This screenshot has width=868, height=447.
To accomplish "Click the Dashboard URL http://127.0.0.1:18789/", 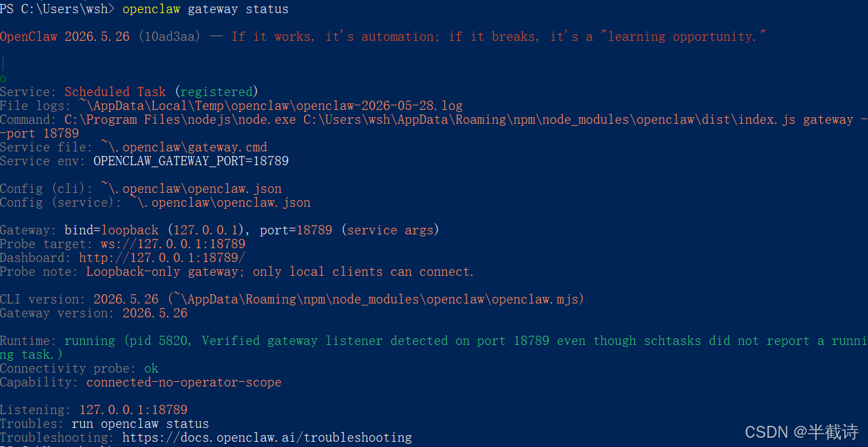I will coord(162,258).
